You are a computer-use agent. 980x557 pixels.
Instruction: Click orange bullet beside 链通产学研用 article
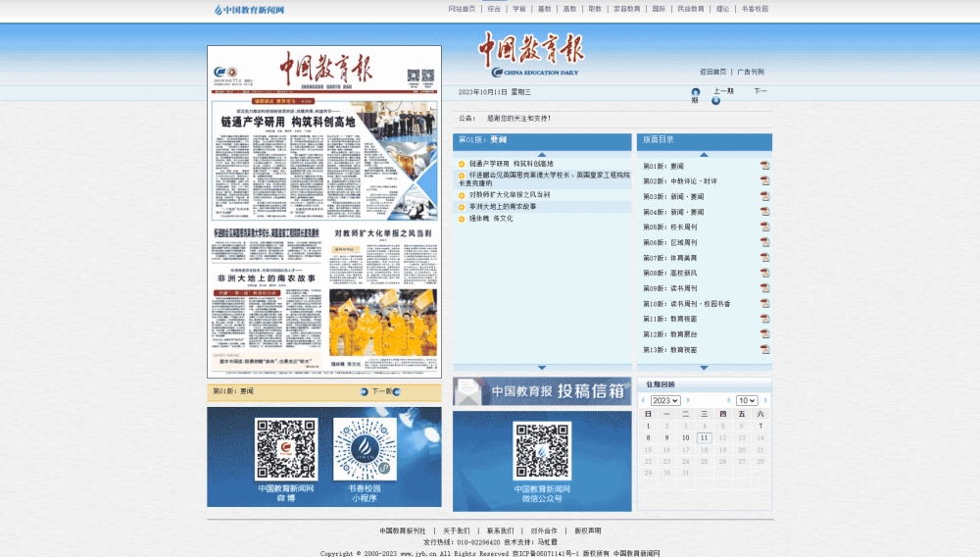pyautogui.click(x=462, y=165)
